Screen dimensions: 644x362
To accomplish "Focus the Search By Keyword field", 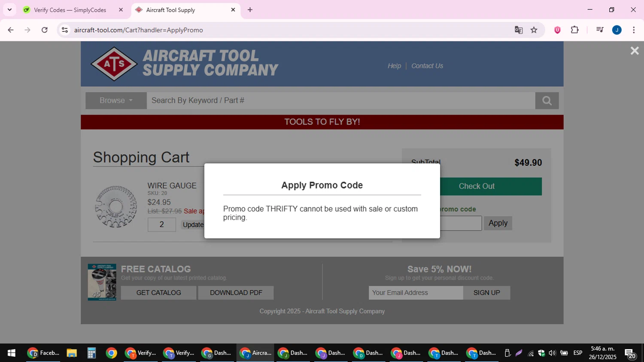I will click(341, 100).
